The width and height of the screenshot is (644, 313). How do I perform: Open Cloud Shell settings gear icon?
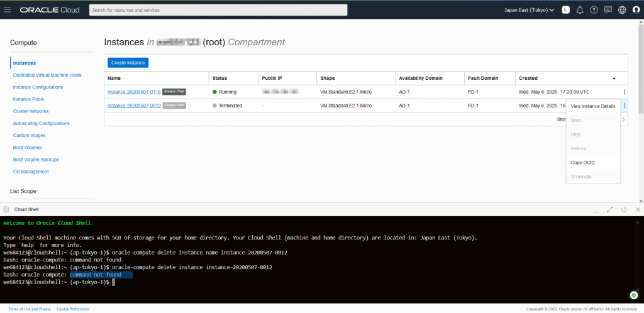(6, 209)
